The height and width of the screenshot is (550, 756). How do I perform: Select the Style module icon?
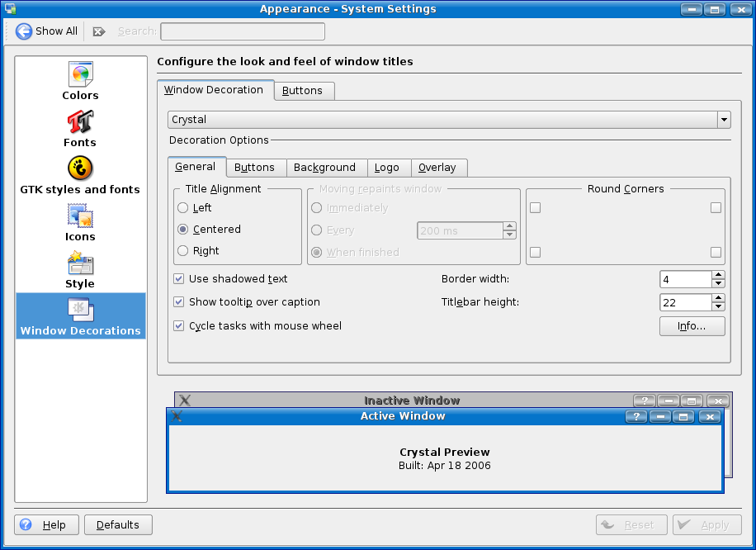click(x=80, y=263)
